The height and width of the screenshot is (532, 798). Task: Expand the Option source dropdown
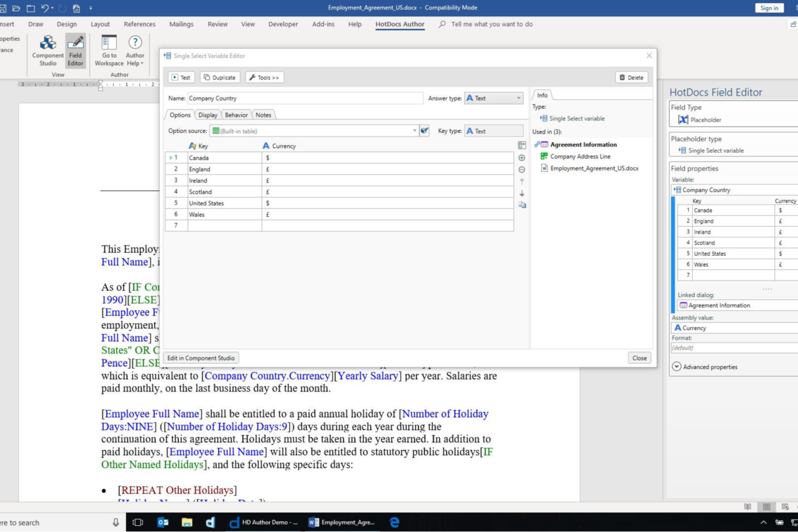click(414, 131)
